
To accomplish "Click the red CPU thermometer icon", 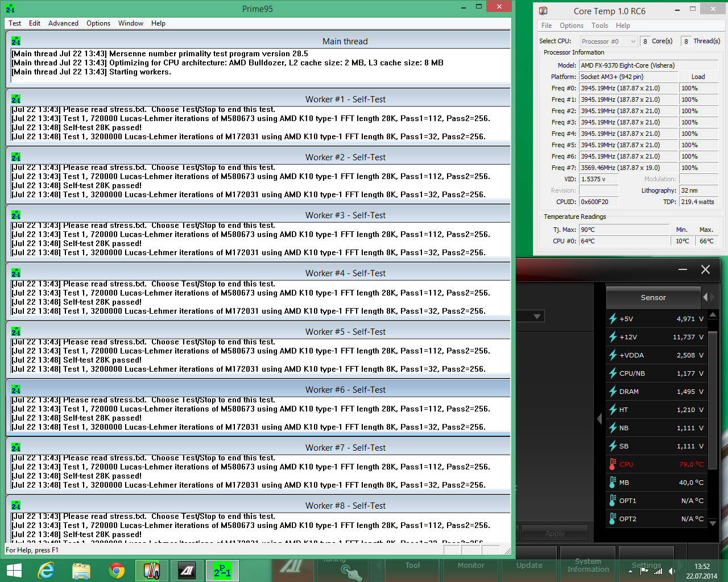I will point(613,464).
